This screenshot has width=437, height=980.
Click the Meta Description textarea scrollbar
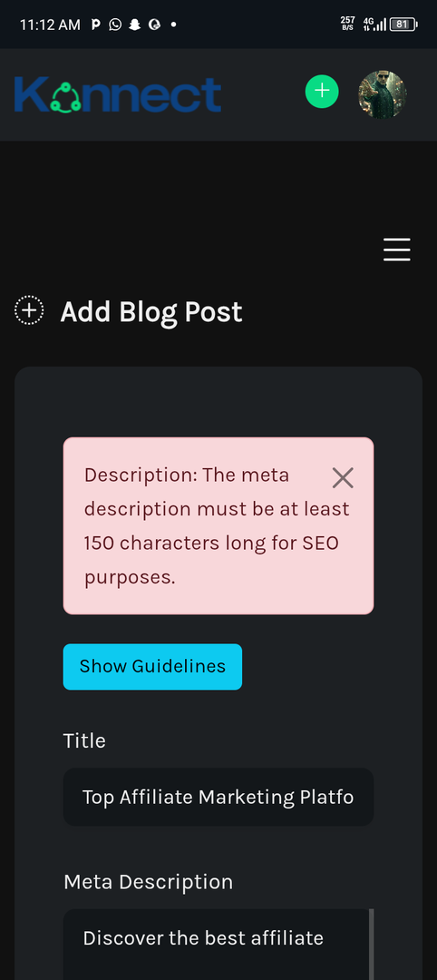tap(372, 945)
